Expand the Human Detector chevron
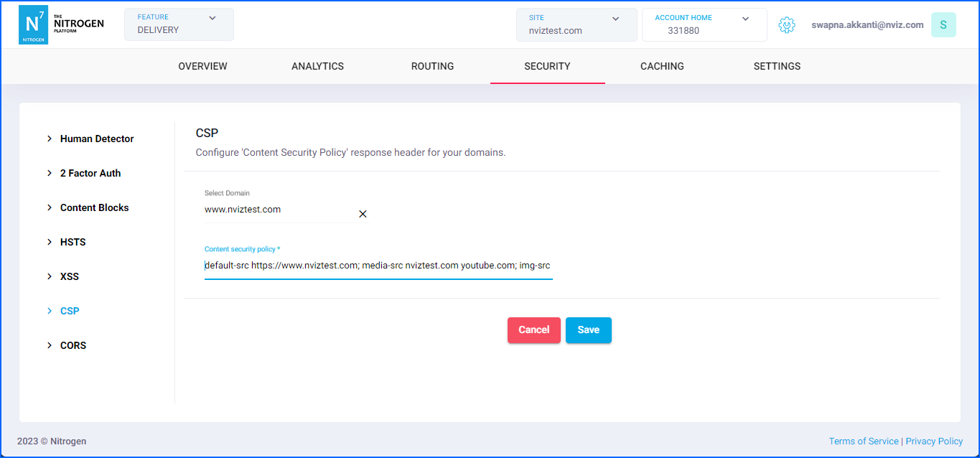 coord(50,139)
